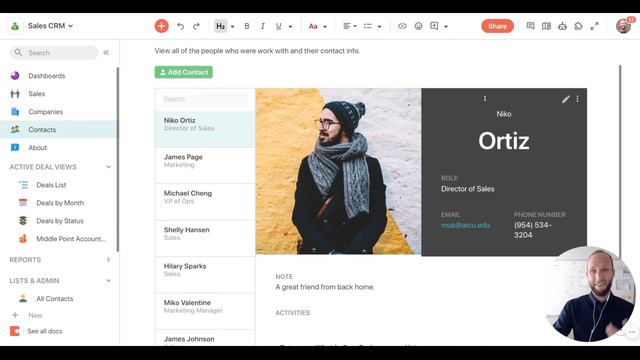Open the automations robot icon
Screen dimensions: 640x360
(x=562, y=26)
